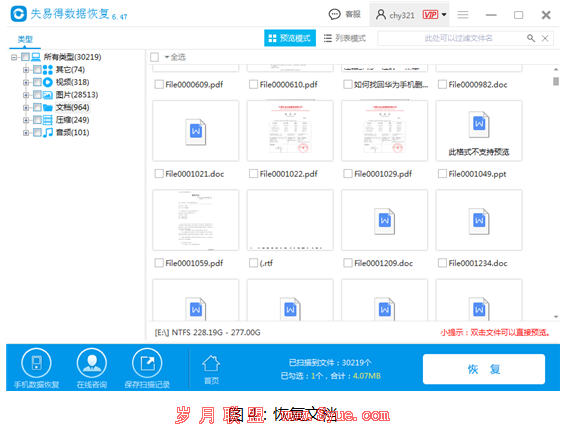Tick the 其它(74) checkbox

[x=37, y=70]
